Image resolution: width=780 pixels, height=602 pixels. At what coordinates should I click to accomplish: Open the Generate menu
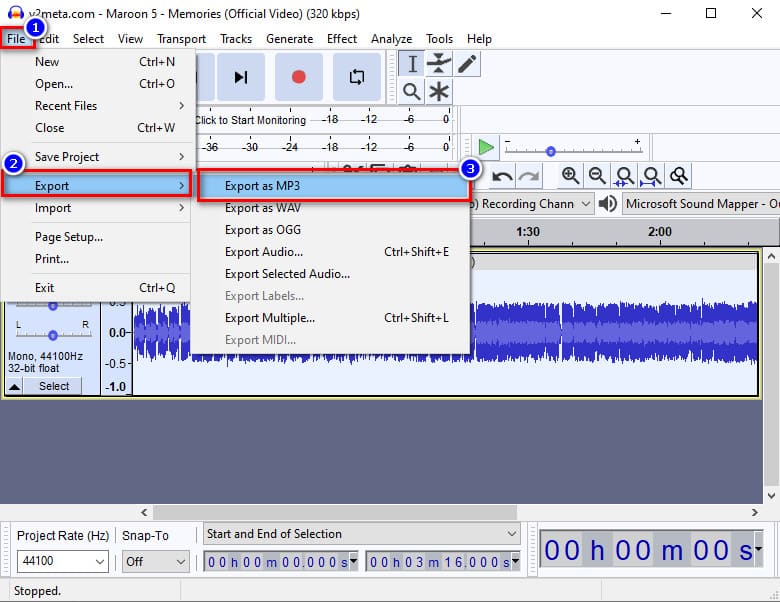(290, 39)
